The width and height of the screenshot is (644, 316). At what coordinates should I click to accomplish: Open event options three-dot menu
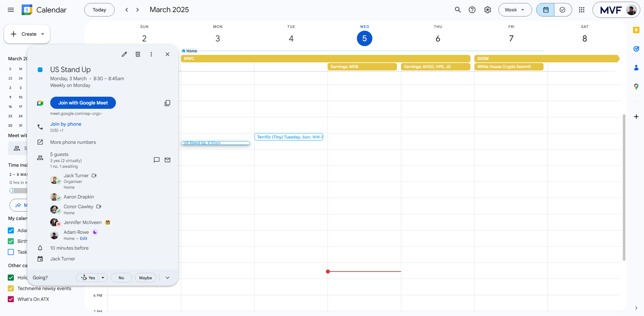(x=151, y=54)
